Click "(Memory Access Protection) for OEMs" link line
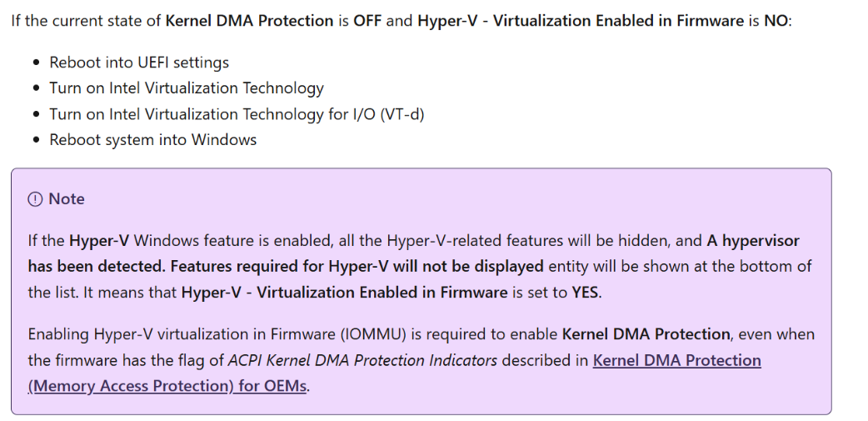This screenshot has width=868, height=421. [x=167, y=386]
